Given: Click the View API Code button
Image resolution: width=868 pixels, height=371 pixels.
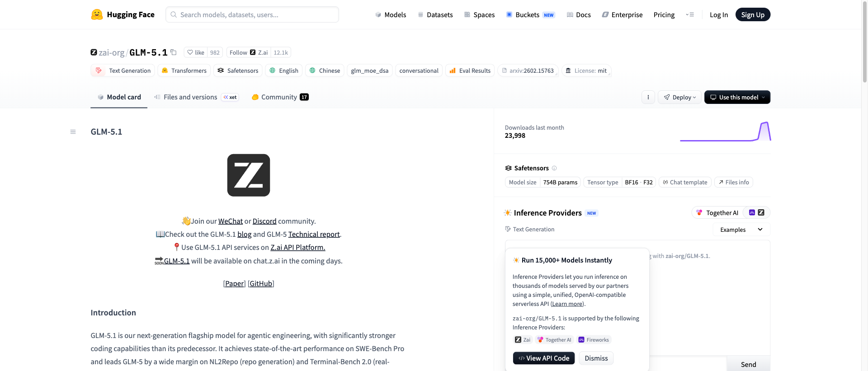Looking at the screenshot, I should (543, 358).
